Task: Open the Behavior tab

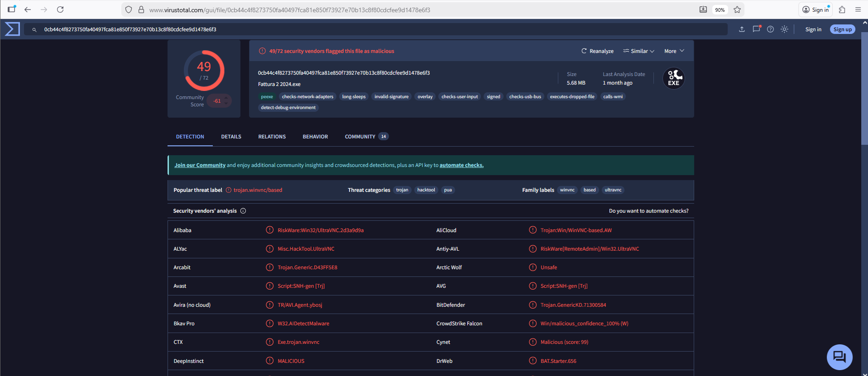Action: tap(315, 137)
